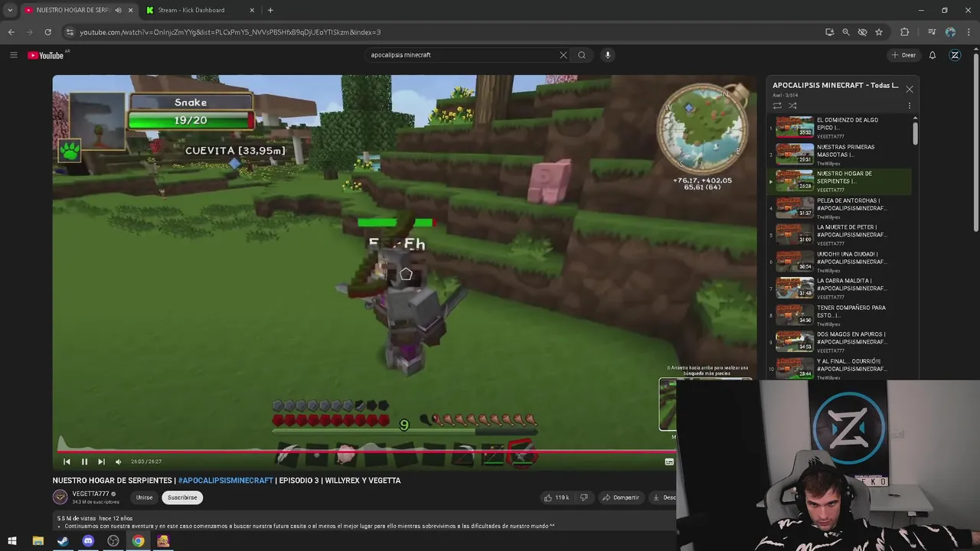The image size is (980, 551).
Task: Toggle video subtitles button
Action: (669, 461)
